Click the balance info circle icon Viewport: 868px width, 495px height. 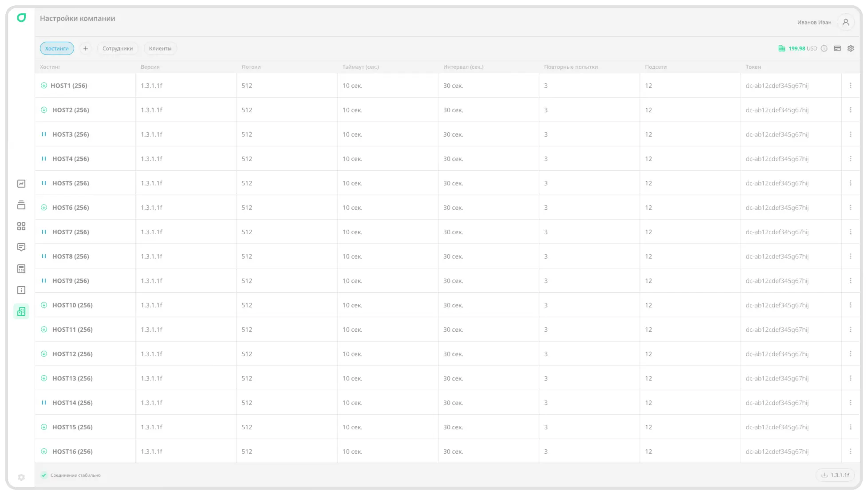pos(824,48)
